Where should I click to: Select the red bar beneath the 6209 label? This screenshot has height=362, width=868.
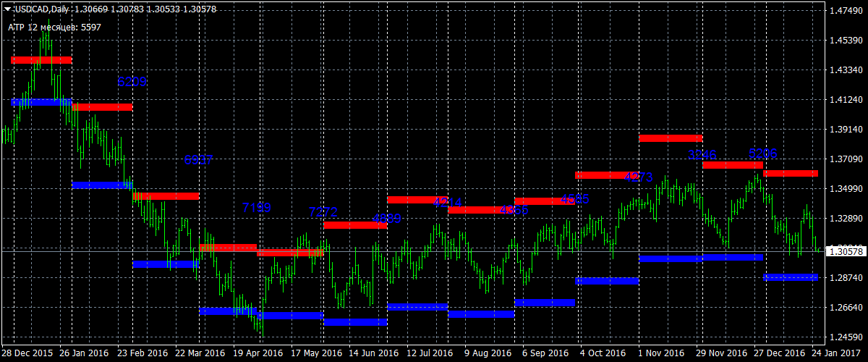[102, 107]
